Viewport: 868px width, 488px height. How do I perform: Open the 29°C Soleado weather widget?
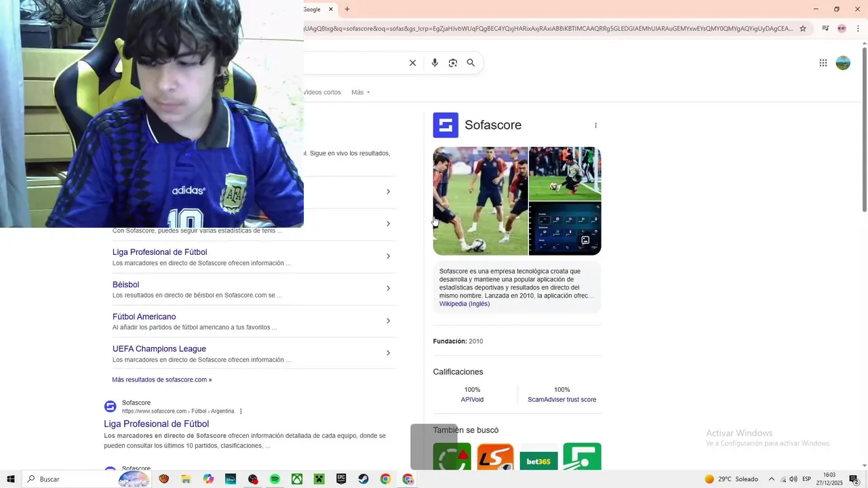[731, 479]
